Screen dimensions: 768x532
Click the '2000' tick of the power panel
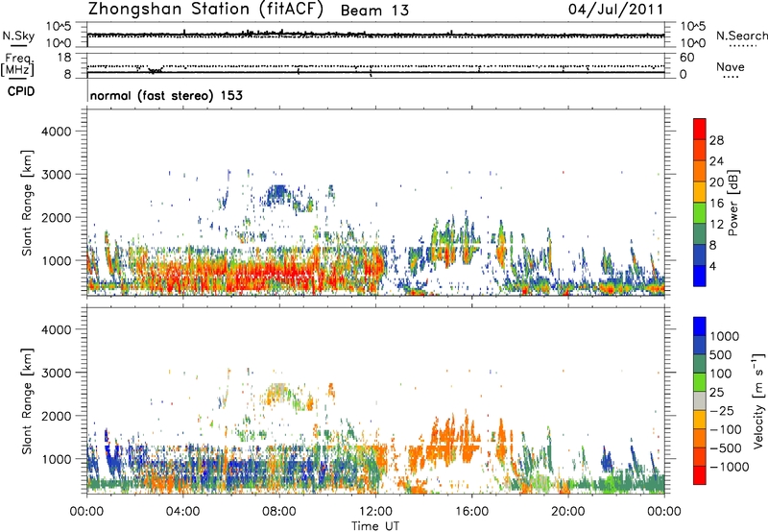coord(57,217)
